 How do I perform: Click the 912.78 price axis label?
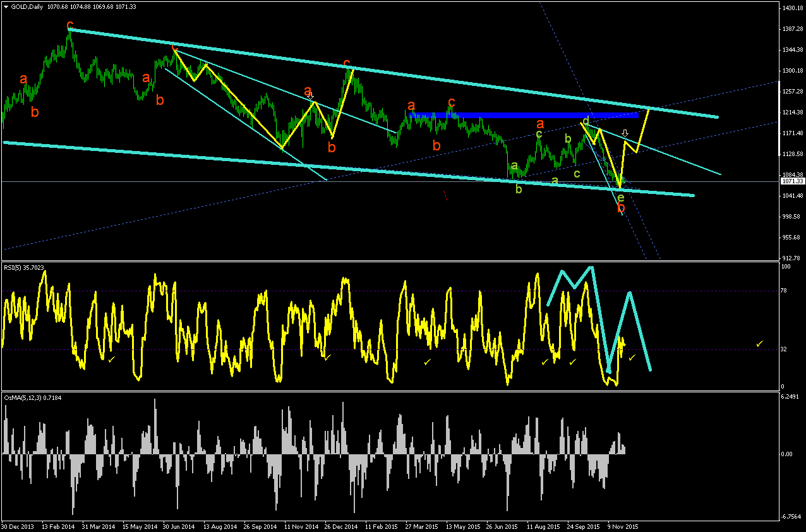(791, 258)
